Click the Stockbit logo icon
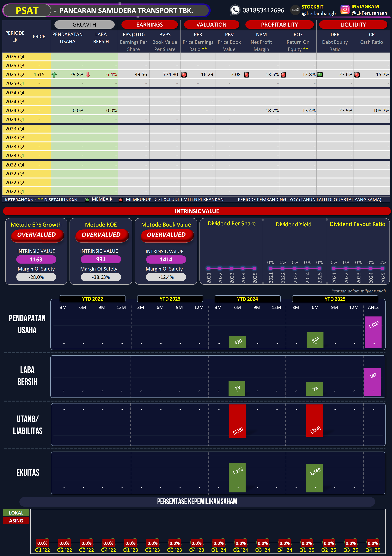 [x=295, y=10]
